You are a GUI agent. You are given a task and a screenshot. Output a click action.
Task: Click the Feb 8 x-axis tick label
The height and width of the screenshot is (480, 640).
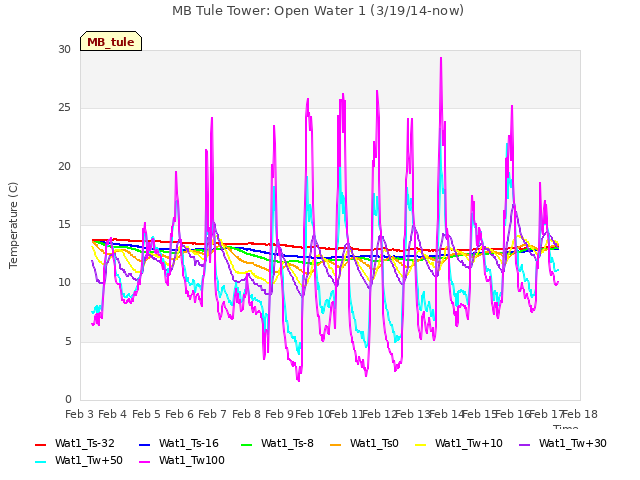pyautogui.click(x=246, y=414)
